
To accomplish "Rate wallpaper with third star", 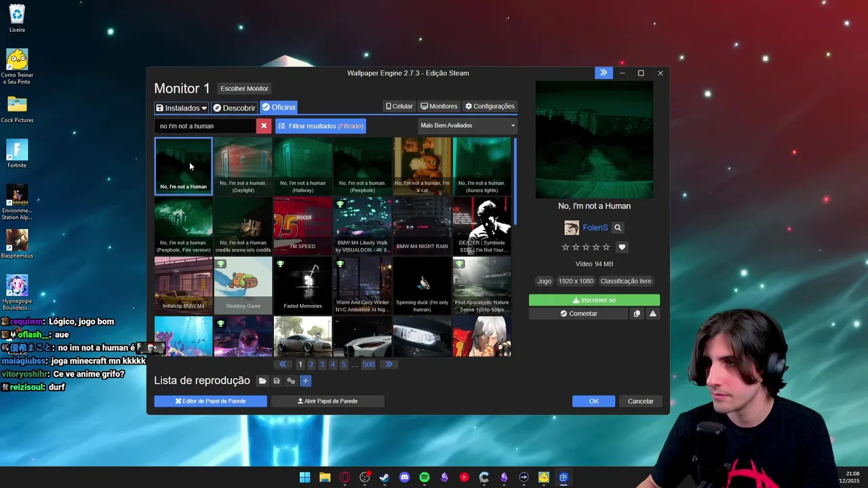I will pos(586,247).
